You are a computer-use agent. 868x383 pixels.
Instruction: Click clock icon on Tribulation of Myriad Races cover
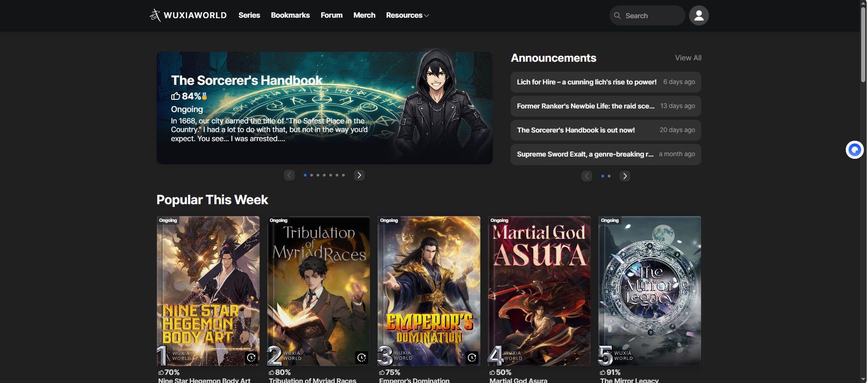pyautogui.click(x=362, y=358)
